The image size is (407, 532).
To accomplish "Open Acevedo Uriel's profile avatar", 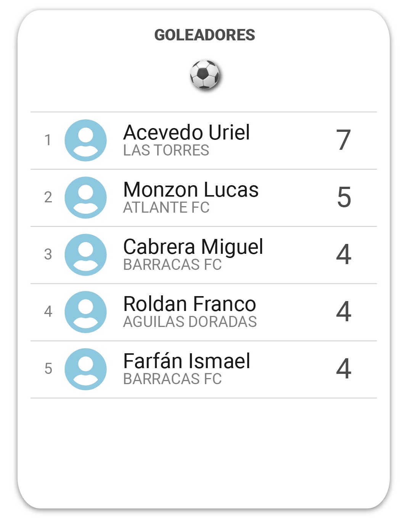I will (x=85, y=140).
